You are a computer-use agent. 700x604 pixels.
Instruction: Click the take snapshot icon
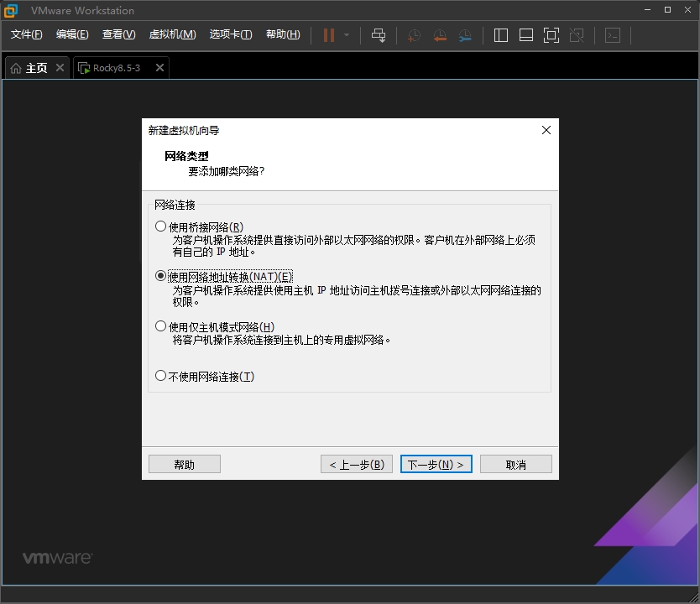414,35
